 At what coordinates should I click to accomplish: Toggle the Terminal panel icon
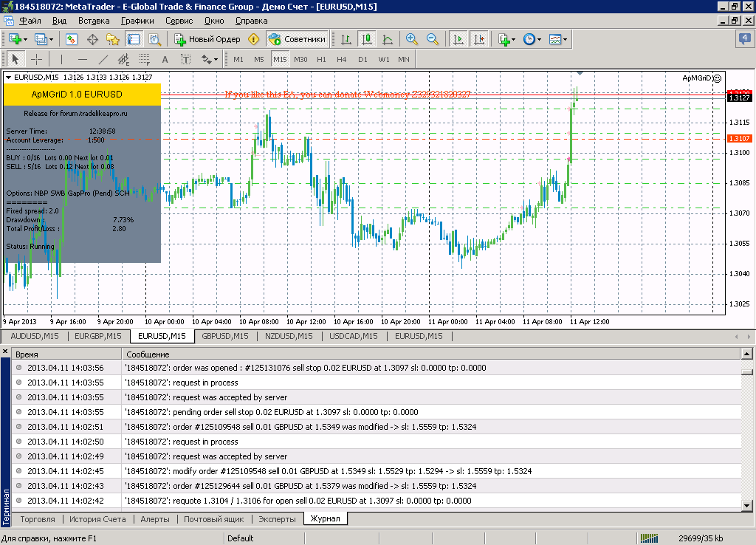[134, 39]
